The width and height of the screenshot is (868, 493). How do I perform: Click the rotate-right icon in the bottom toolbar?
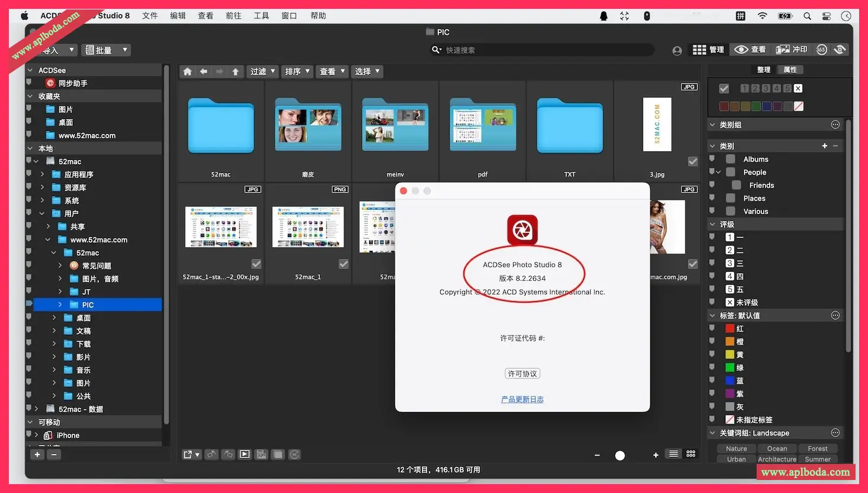click(x=228, y=454)
